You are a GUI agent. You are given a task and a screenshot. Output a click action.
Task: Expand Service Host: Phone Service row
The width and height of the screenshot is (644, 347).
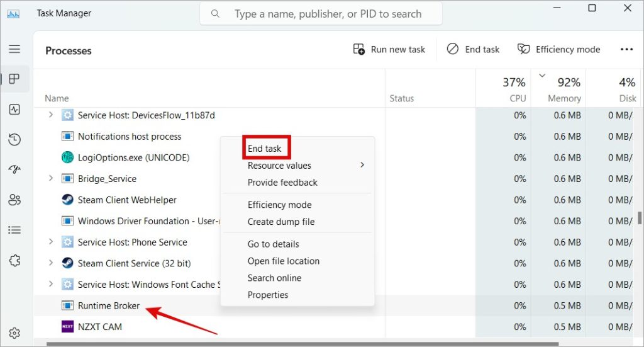click(x=51, y=242)
